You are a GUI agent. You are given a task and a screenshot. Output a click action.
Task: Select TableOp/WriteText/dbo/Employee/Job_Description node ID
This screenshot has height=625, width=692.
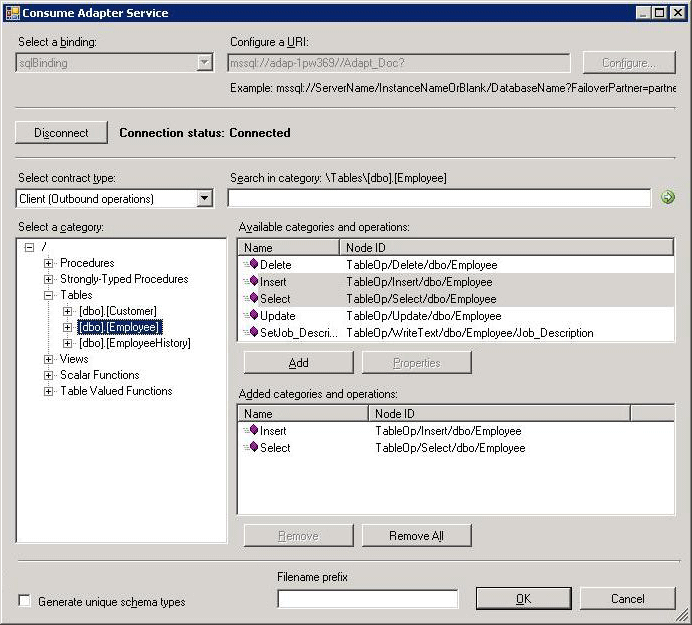coord(470,333)
